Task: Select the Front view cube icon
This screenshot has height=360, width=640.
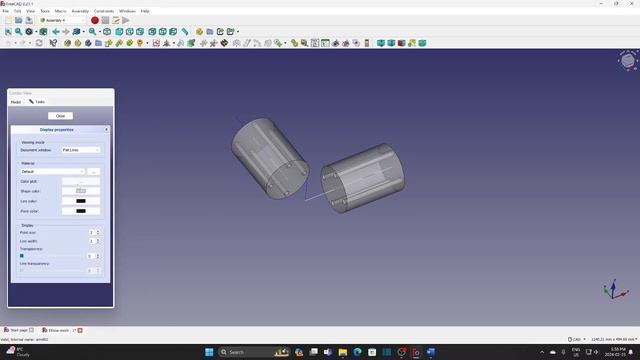Action: 119,31
